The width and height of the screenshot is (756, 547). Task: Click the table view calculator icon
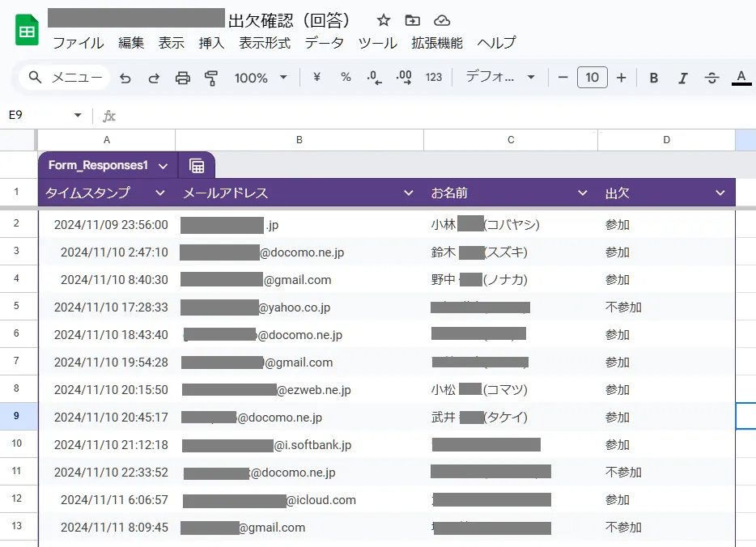tap(197, 166)
